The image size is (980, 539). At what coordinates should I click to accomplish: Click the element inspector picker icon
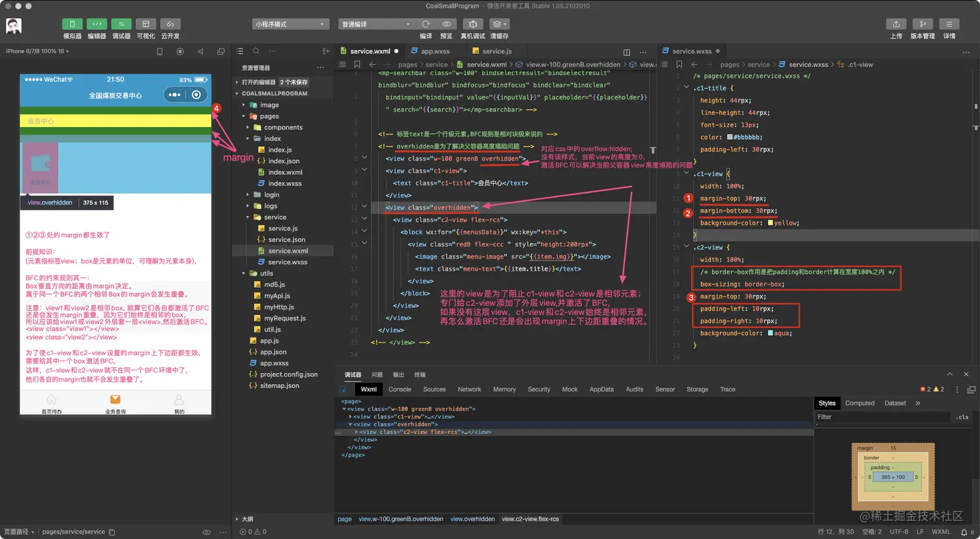click(x=343, y=389)
